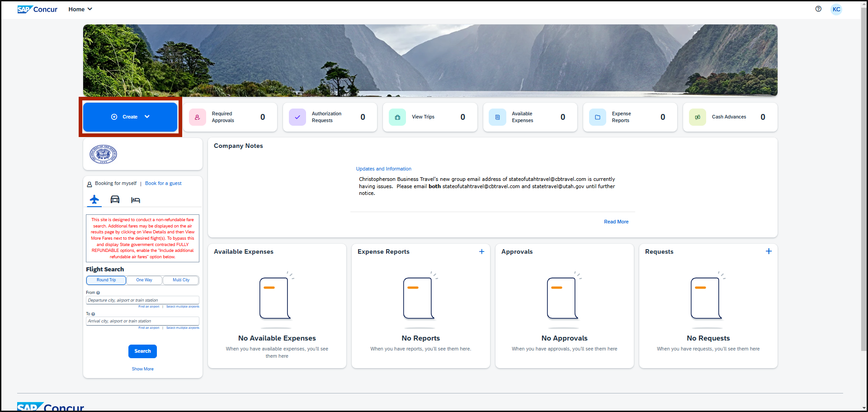Open the KC user profile avatar
The image size is (868, 412).
pyautogui.click(x=836, y=9)
